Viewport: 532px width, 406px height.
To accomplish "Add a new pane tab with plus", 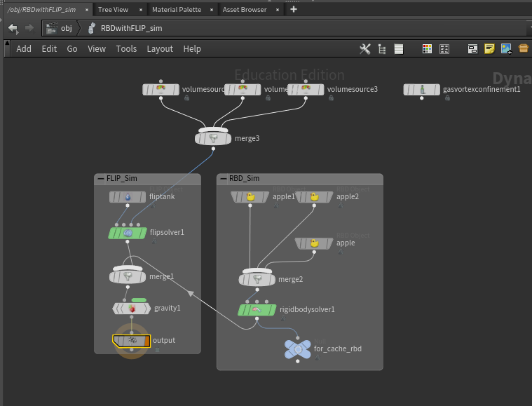I will (x=294, y=10).
